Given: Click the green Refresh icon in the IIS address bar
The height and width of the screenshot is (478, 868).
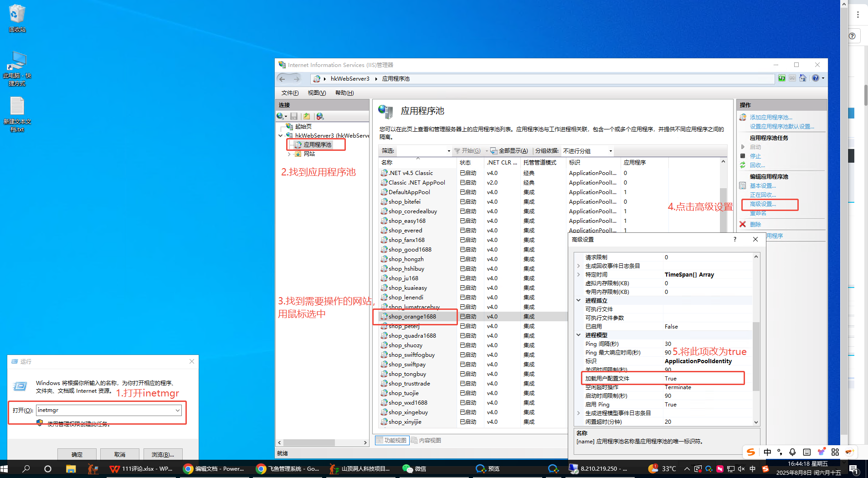Looking at the screenshot, I should point(782,78).
